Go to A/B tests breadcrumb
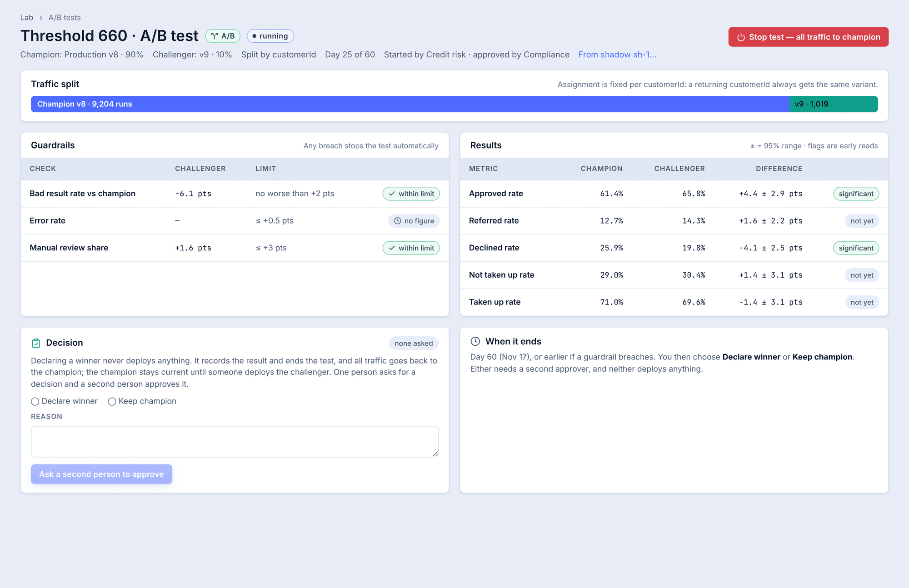The image size is (909, 588). click(x=65, y=18)
